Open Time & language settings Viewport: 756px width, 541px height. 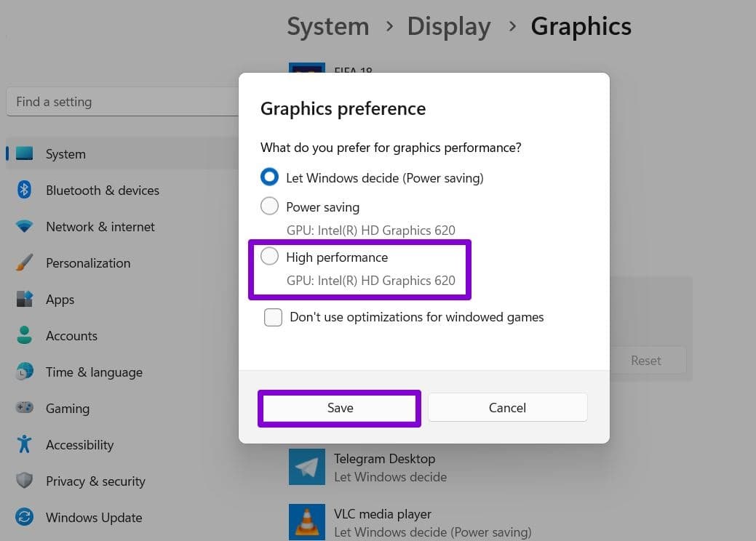94,372
